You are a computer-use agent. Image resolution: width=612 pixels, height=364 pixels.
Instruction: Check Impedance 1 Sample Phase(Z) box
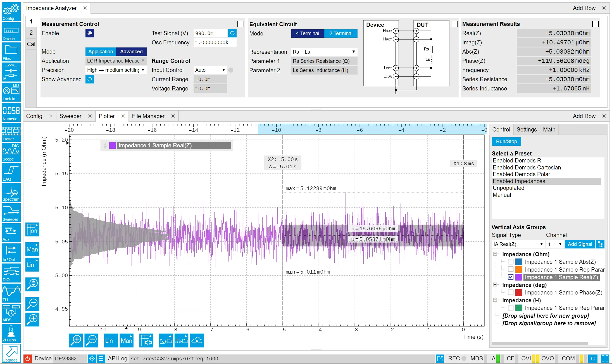click(511, 293)
